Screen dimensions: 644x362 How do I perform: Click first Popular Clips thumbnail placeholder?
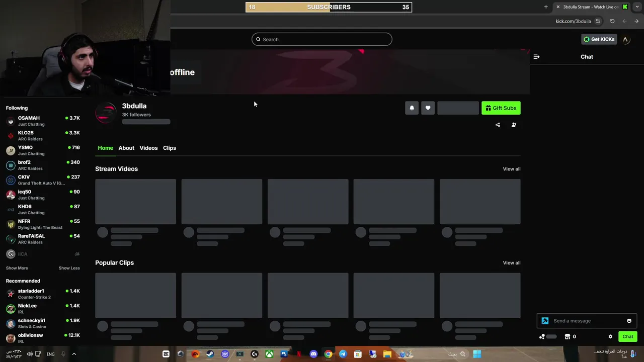[x=136, y=296]
